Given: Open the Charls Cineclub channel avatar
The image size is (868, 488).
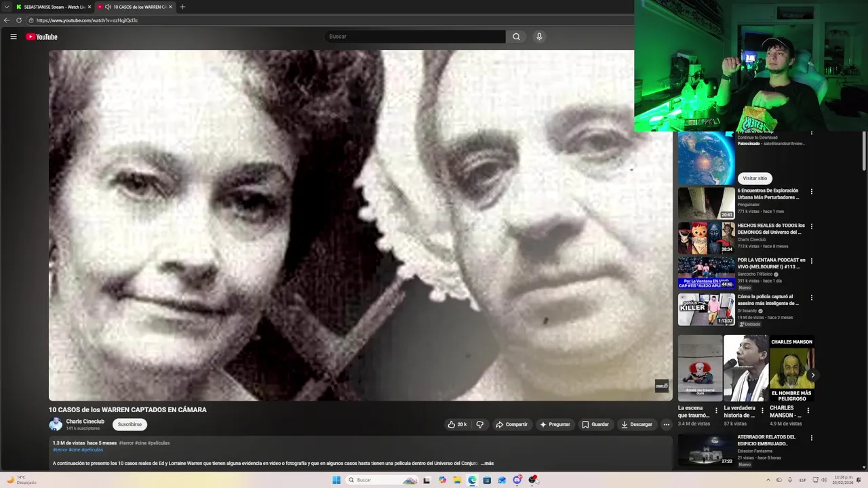Looking at the screenshot, I should [56, 424].
